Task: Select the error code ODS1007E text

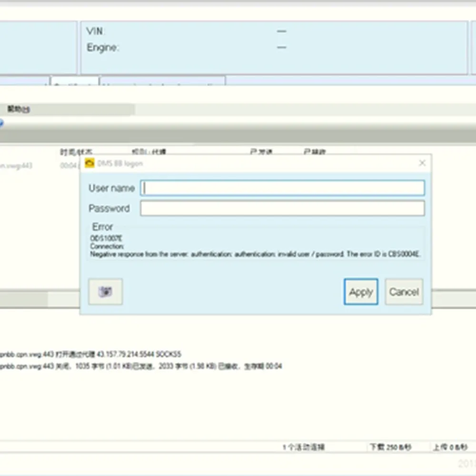Action: click(106, 238)
